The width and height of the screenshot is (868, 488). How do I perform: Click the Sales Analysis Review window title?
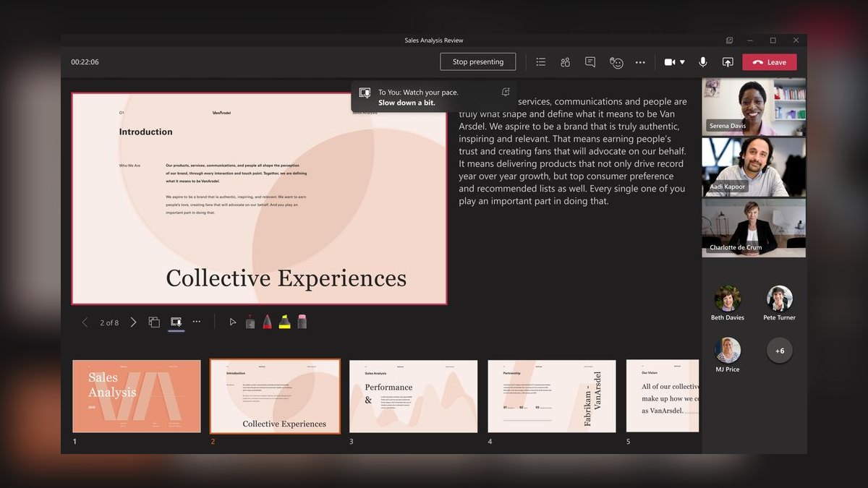(434, 40)
